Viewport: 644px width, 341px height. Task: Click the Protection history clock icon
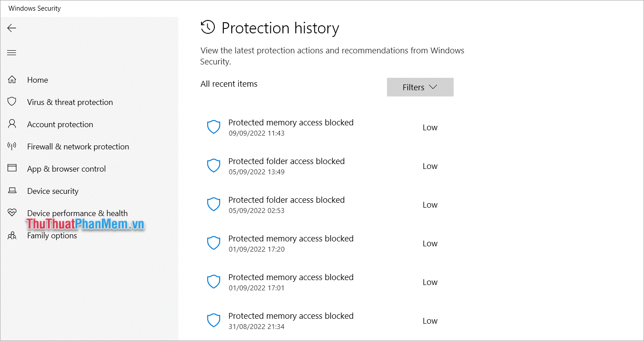[206, 27]
